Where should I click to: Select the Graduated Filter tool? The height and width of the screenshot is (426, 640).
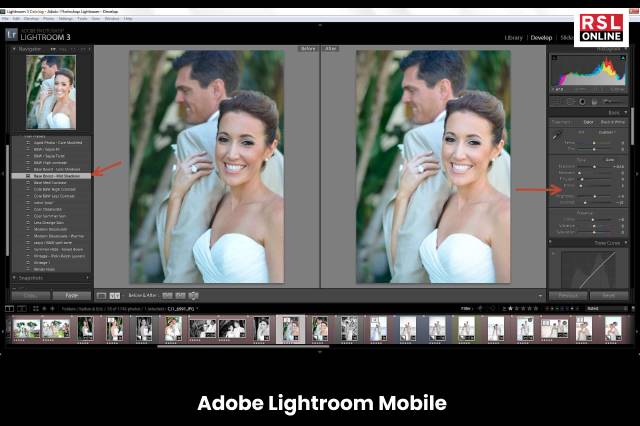coord(594,101)
